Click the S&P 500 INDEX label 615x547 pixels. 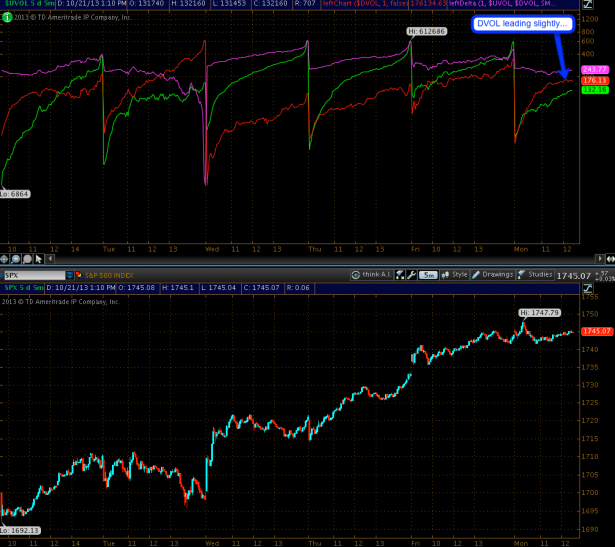[x=109, y=275]
